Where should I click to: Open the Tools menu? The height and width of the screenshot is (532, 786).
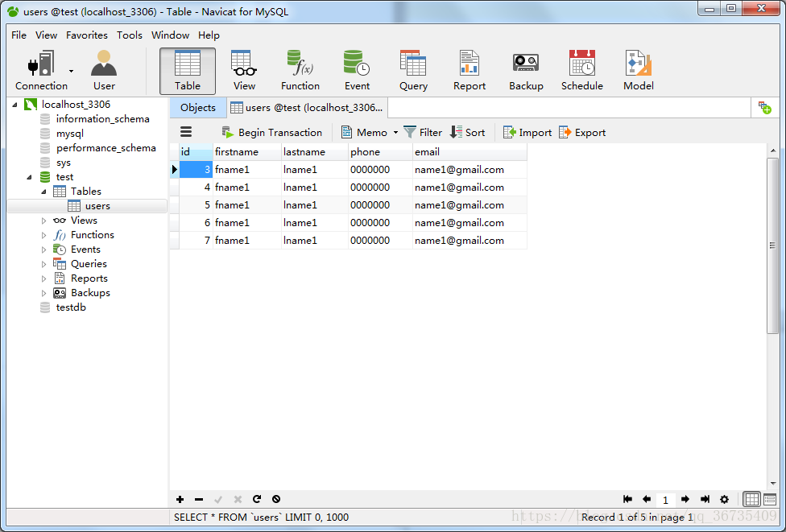(130, 35)
